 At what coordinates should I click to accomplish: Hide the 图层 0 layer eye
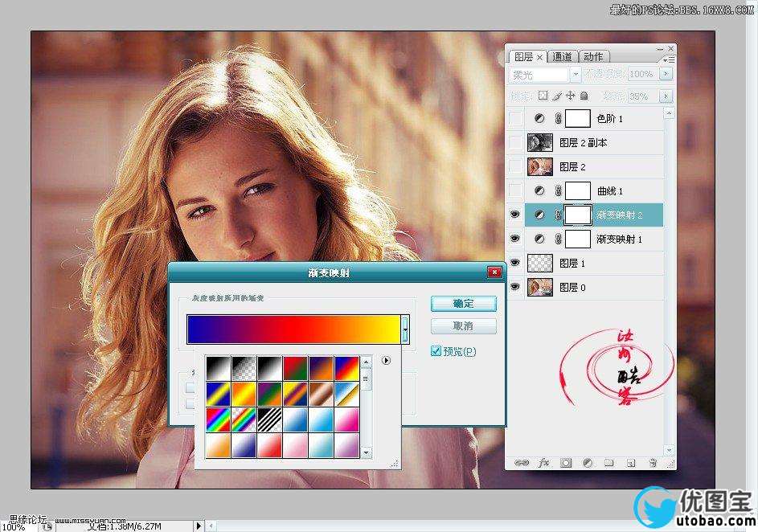click(x=515, y=287)
